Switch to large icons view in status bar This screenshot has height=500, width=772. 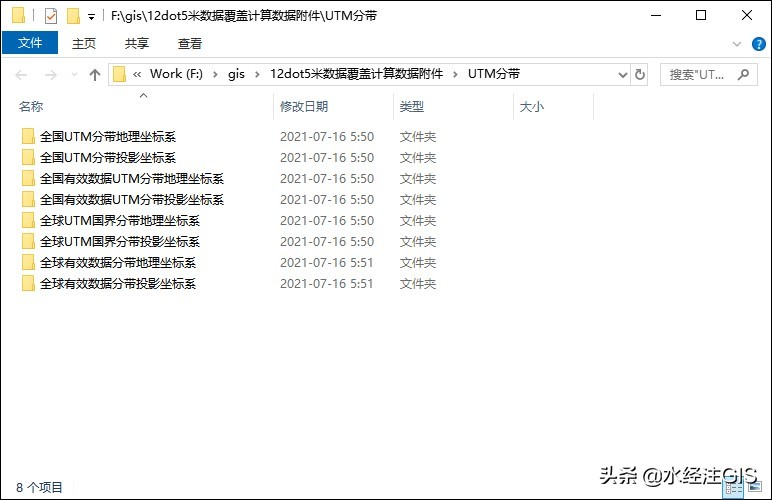754,488
